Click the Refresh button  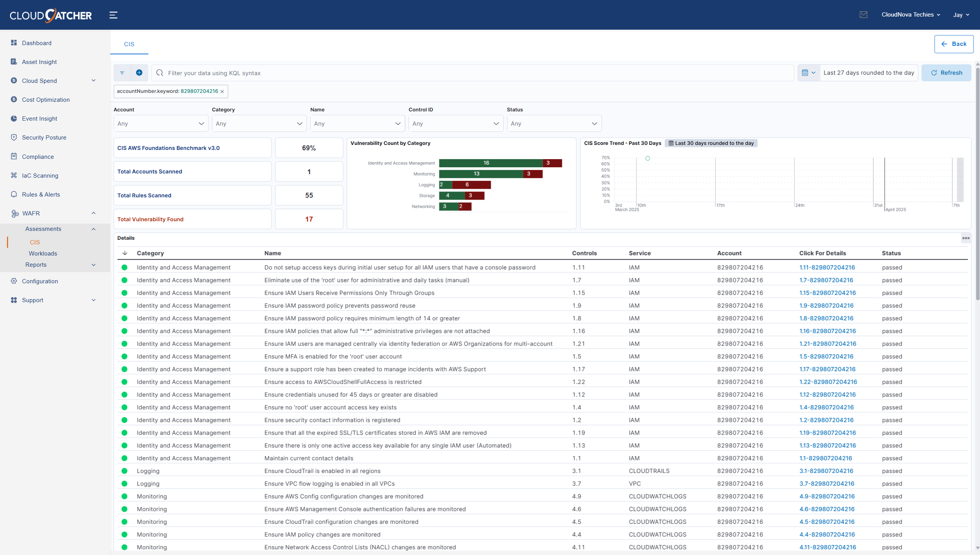pyautogui.click(x=946, y=73)
